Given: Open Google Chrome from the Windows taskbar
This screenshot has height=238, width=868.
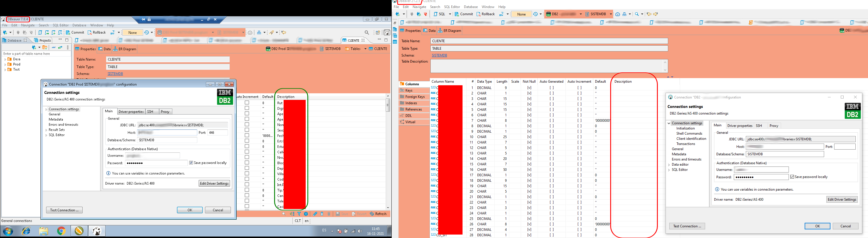Looking at the screenshot, I should pyautogui.click(x=61, y=231).
